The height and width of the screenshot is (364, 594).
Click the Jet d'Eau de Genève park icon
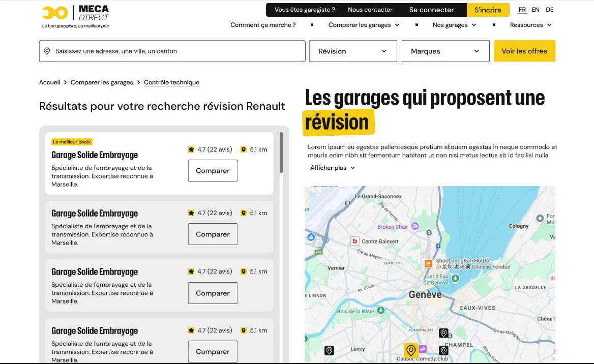point(456,279)
